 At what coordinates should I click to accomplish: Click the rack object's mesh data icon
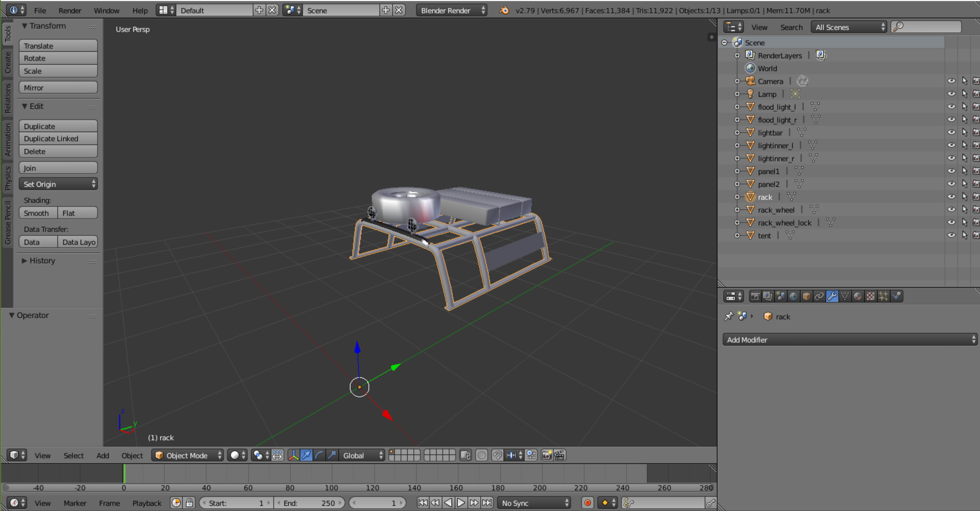click(791, 197)
